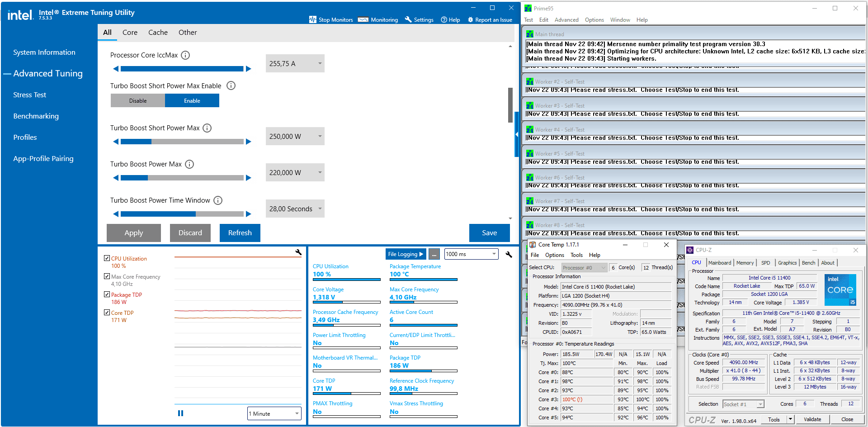868x427 pixels.
Task: Click the Refresh button
Action: tap(240, 233)
